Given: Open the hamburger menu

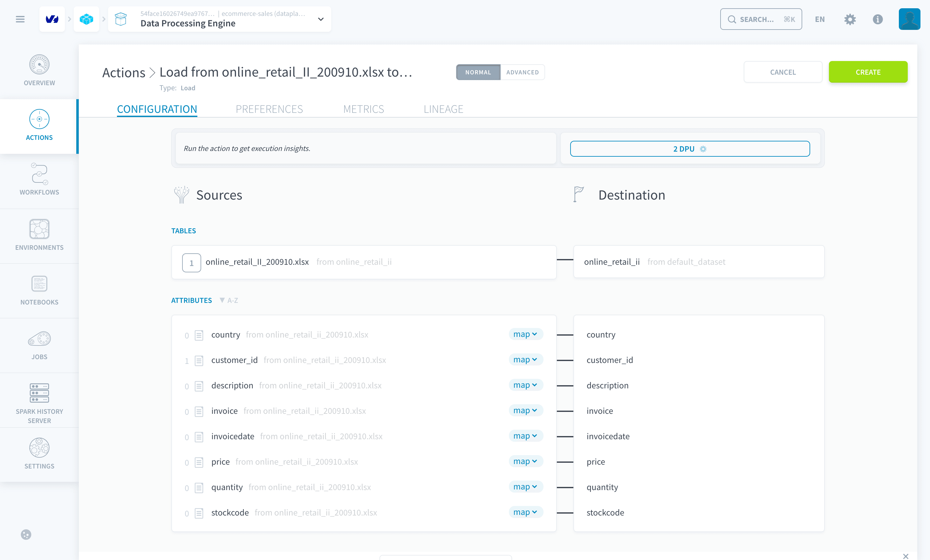Looking at the screenshot, I should [20, 19].
